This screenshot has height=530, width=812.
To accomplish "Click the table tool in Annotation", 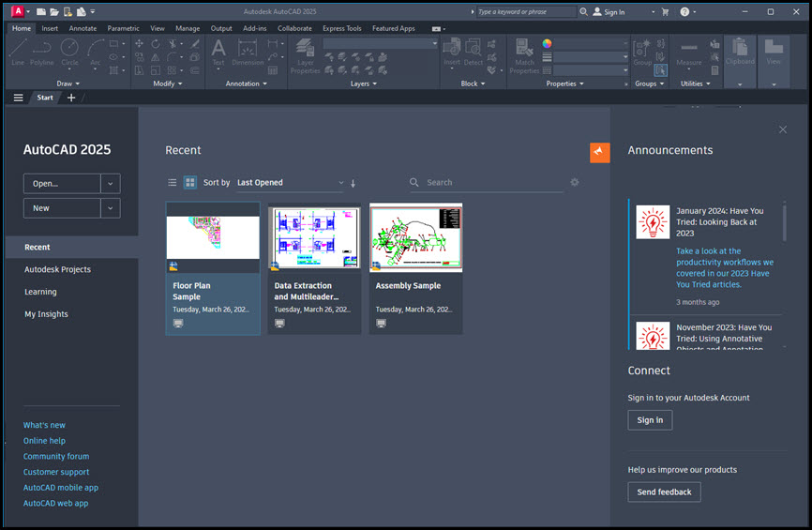I will pyautogui.click(x=273, y=70).
